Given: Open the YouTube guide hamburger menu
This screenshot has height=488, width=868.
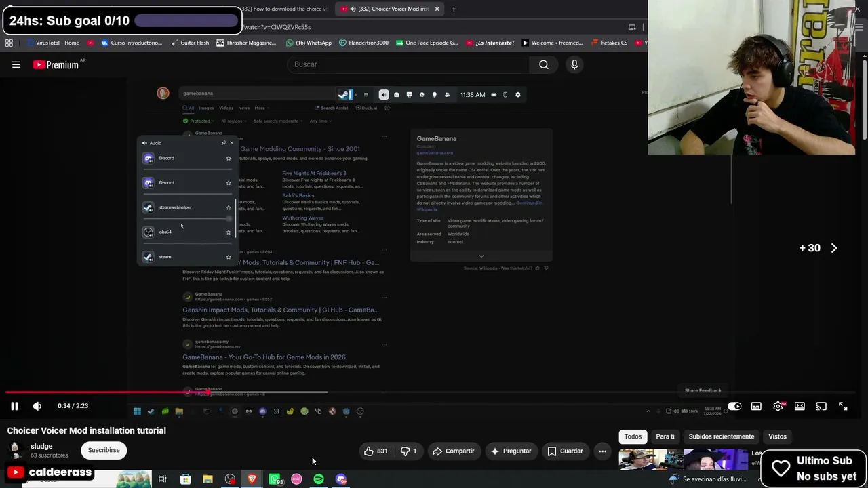Looking at the screenshot, I should point(16,64).
